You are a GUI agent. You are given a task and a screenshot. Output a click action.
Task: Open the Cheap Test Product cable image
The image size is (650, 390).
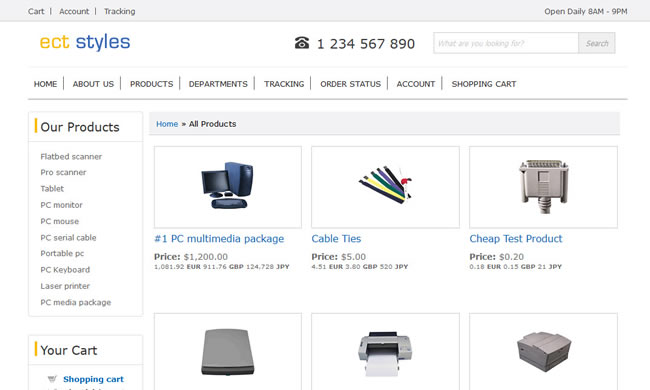[x=543, y=187]
